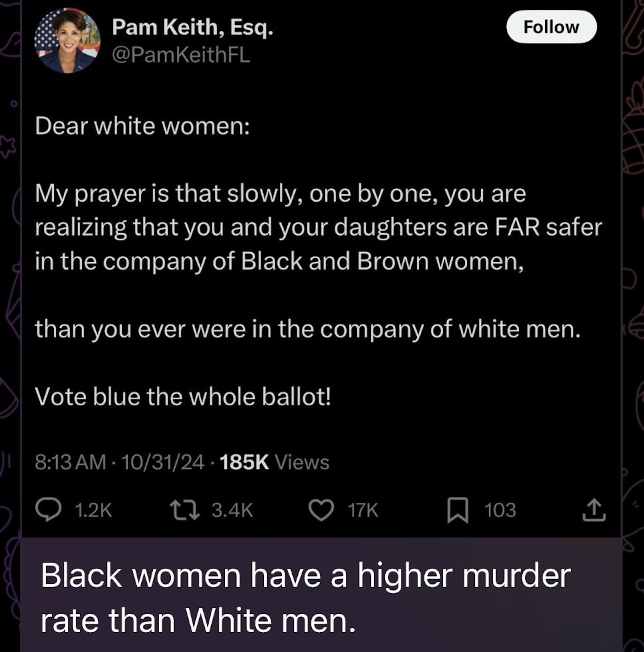Click the 10/31/24 post date
The width and height of the screenshot is (644, 652).
163,462
